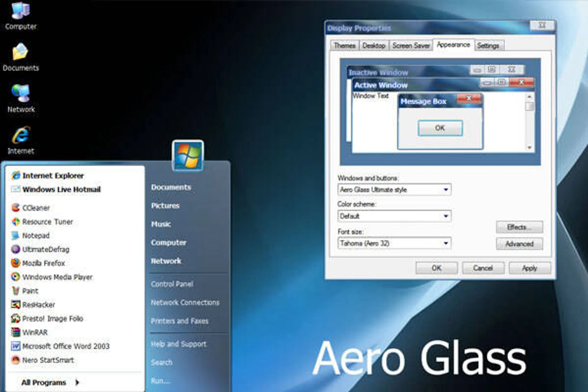The width and height of the screenshot is (588, 392).
Task: Confirm Display Properties with OK
Action: [436, 268]
